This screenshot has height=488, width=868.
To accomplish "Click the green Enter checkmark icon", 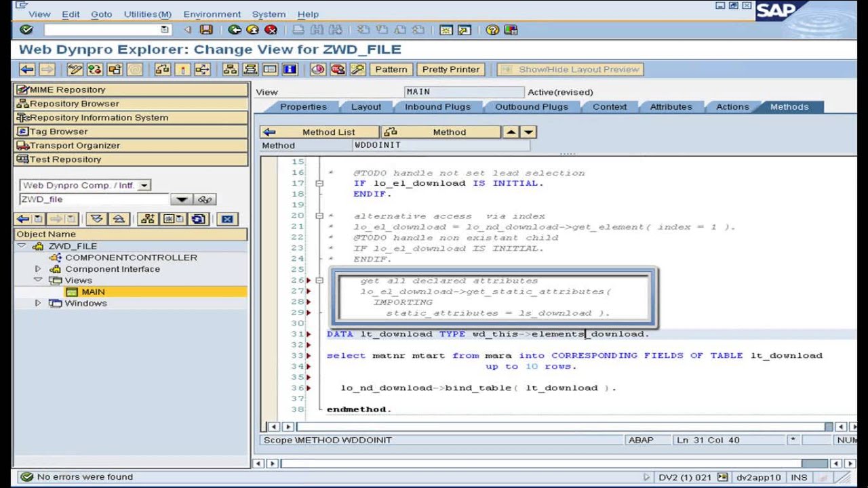I will click(x=26, y=30).
